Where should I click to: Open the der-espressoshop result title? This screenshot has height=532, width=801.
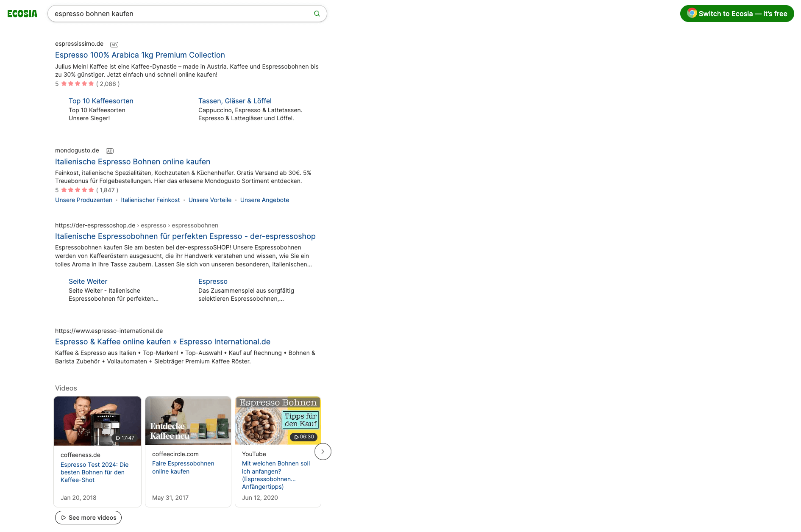pyautogui.click(x=185, y=236)
